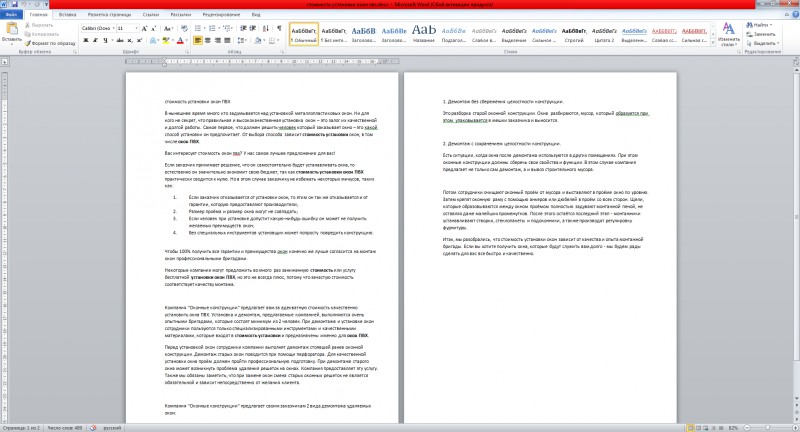Open the font name dropdown (Calibri)
This screenshot has height=432, width=800.
[113, 29]
